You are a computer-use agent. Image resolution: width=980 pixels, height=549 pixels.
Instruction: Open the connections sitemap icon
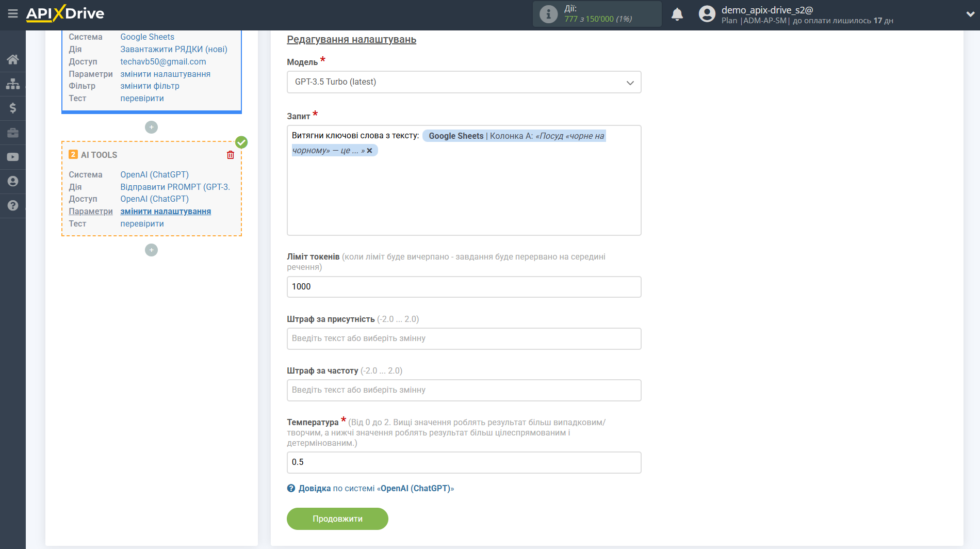[x=13, y=84]
